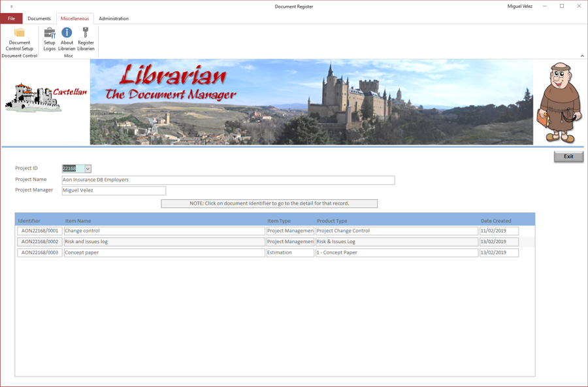The height and width of the screenshot is (387, 588).
Task: Click the Identifier column header
Action: (29, 221)
